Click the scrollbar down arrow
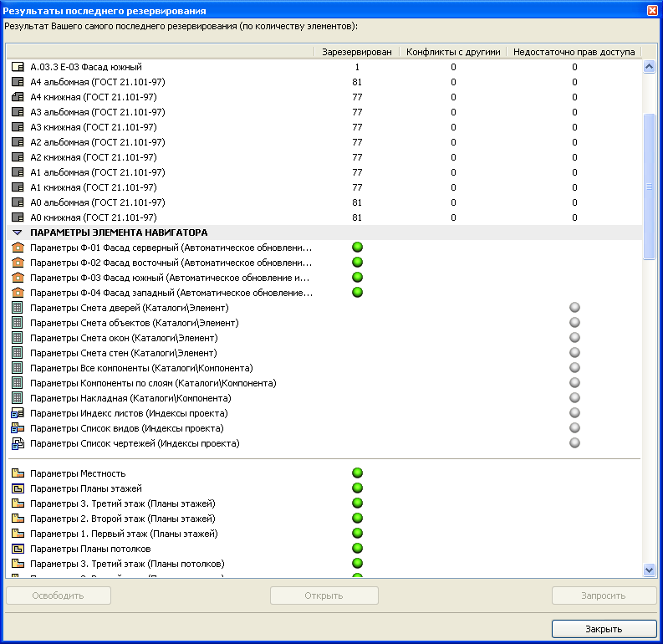 [x=649, y=570]
